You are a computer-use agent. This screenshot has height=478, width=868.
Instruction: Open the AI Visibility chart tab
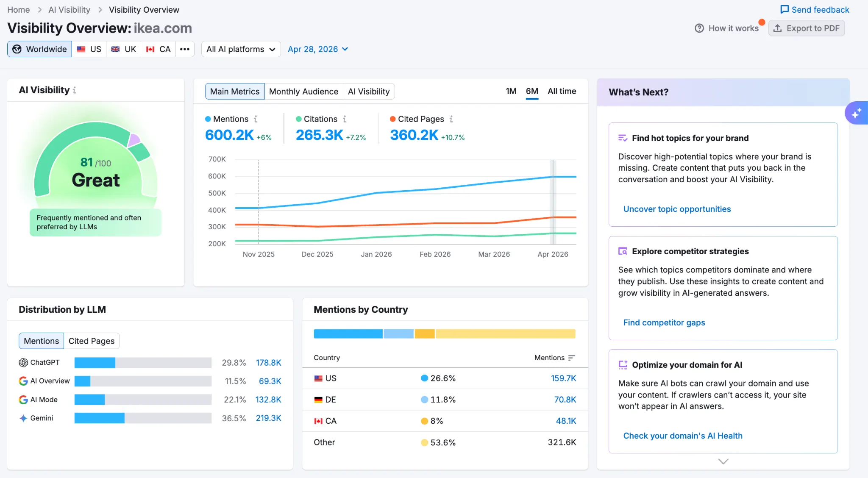click(x=369, y=92)
